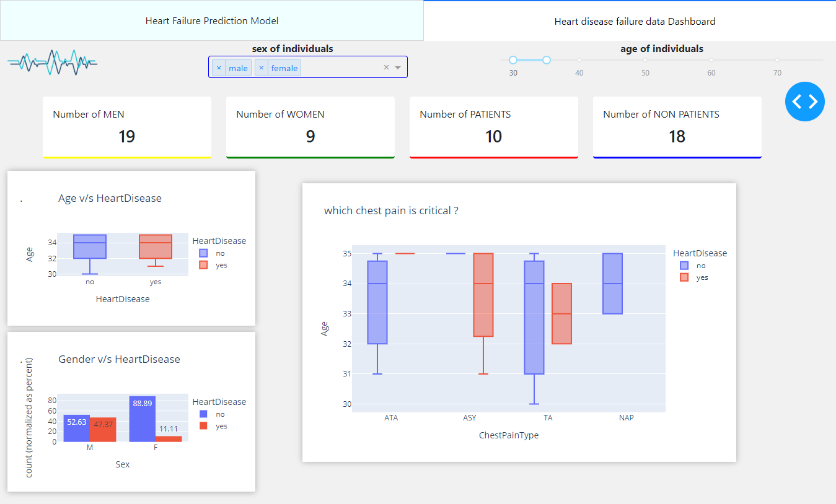The image size is (836, 504).
Task: Click the Number of PATIENTS card
Action: [x=493, y=127]
